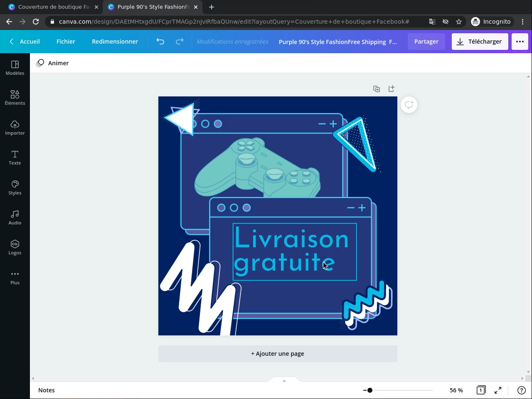532x399 pixels.
Task: Close the Couverture de boutique tab
Action: [96, 7]
